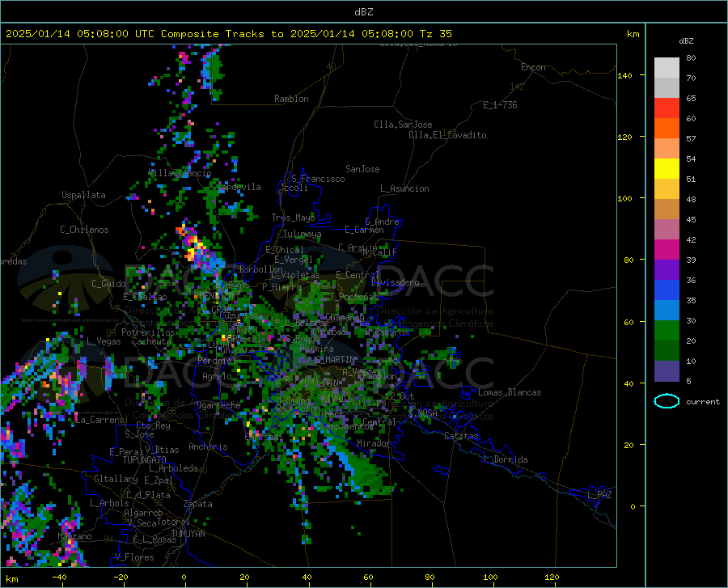
Task: Click the bright yellow 51-54 dBZ swatch
Action: click(x=667, y=169)
